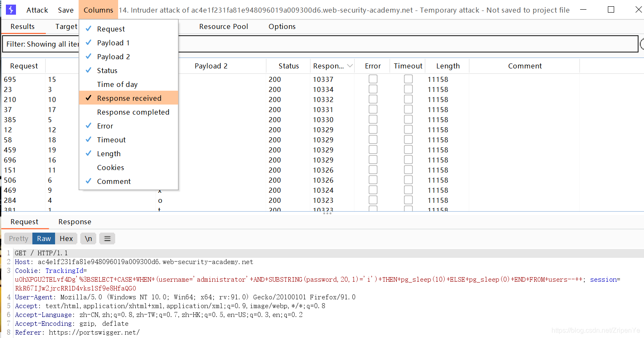This screenshot has width=644, height=338.
Task: Toggle the Error column option
Action: click(x=129, y=126)
